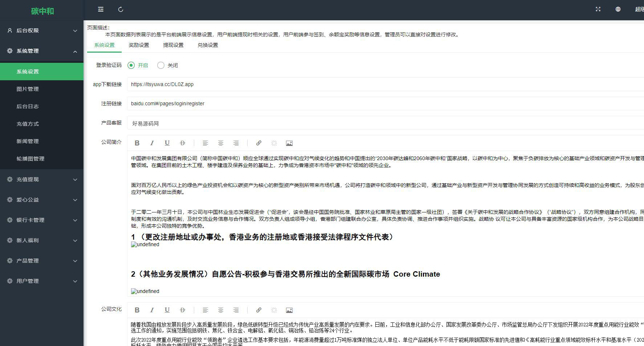The height and width of the screenshot is (346, 644).
Task: Expand the 爱心公益 sidebar menu
Action: [x=42, y=200]
